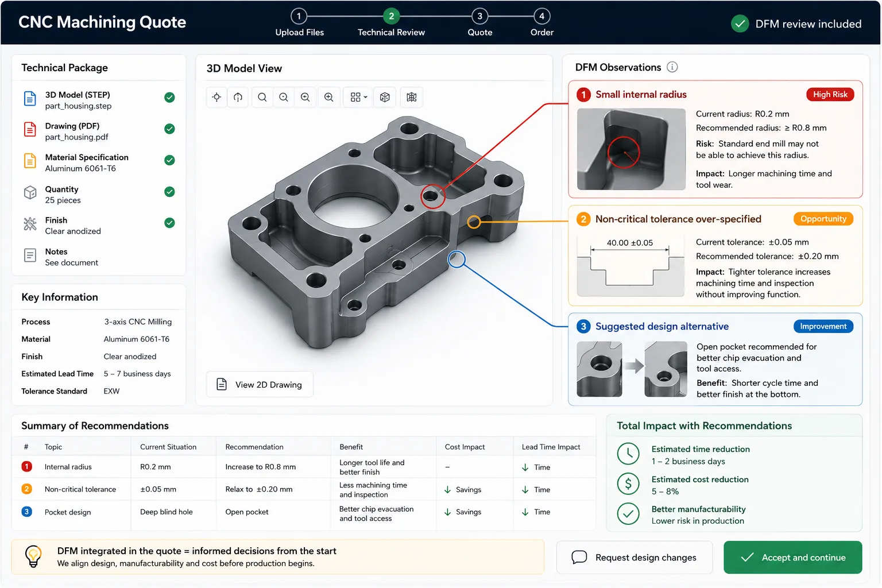
Task: Toggle the section map view icon
Action: [412, 98]
